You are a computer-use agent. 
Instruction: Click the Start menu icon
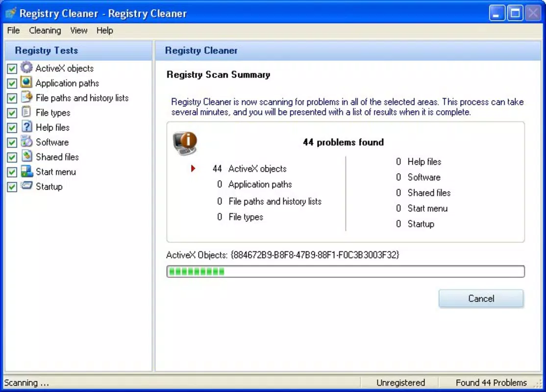26,171
